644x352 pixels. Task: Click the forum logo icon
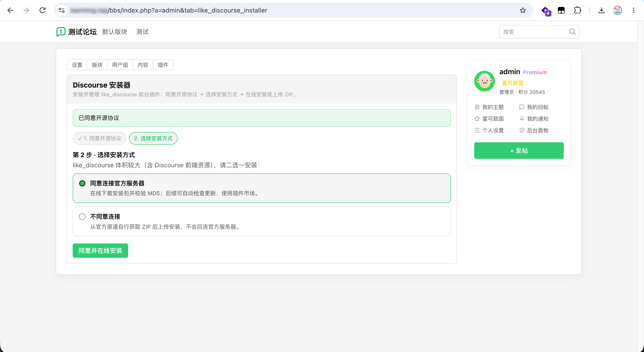(x=61, y=32)
